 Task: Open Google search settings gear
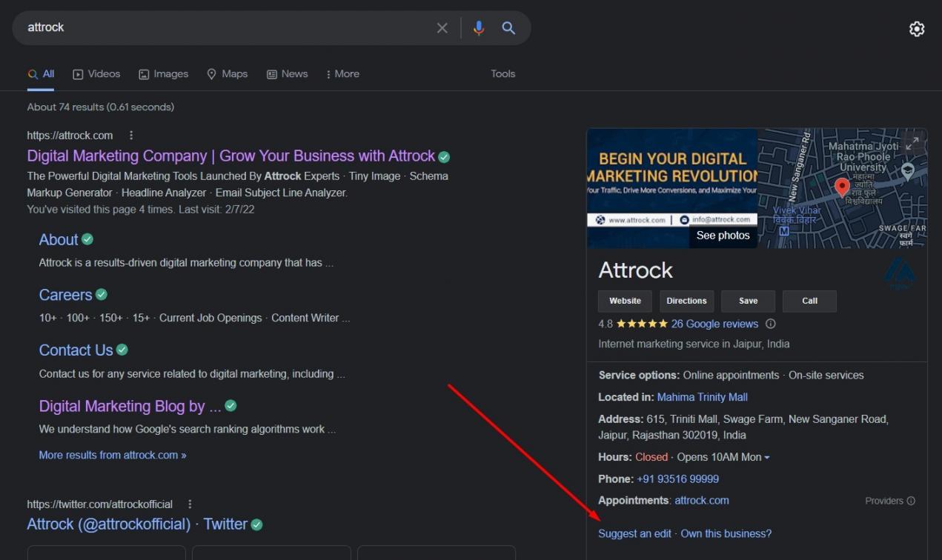[917, 29]
